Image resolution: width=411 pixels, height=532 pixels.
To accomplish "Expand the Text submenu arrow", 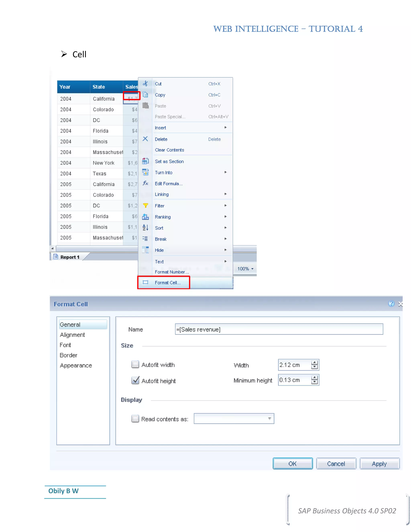I will click(x=226, y=261).
